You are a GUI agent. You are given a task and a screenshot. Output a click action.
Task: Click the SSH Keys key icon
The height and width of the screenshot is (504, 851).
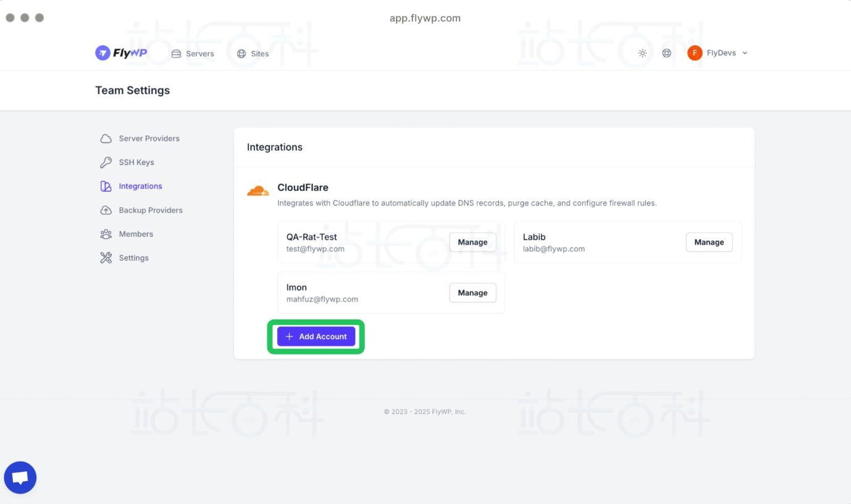click(x=106, y=162)
